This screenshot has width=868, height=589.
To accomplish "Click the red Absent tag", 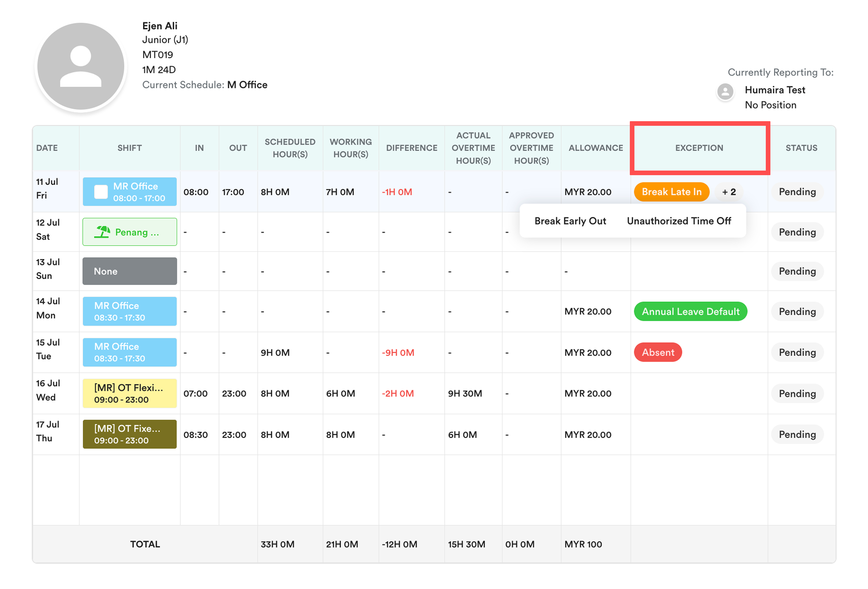I will click(658, 352).
